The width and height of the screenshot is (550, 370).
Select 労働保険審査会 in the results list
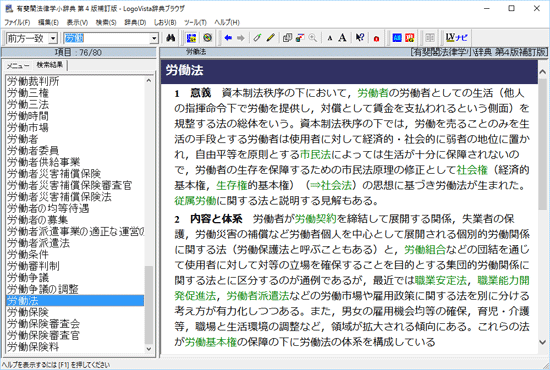point(43,324)
